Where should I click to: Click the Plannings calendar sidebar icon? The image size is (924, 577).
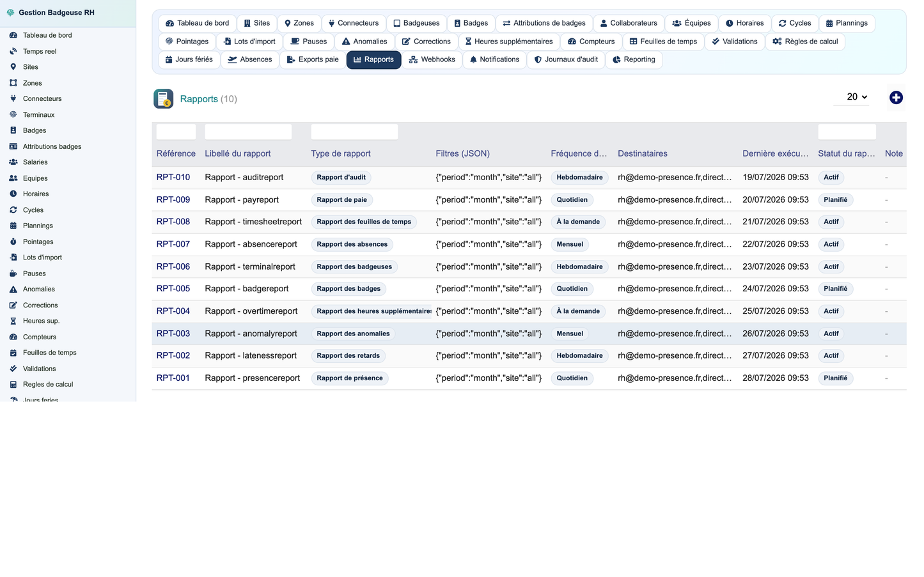click(13, 226)
